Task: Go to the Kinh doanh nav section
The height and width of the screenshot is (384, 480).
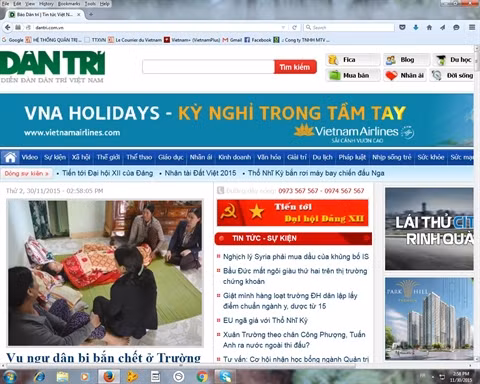Action: coord(235,157)
